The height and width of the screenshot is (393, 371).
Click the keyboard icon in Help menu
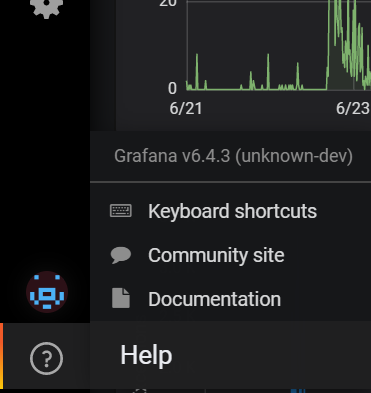click(121, 211)
